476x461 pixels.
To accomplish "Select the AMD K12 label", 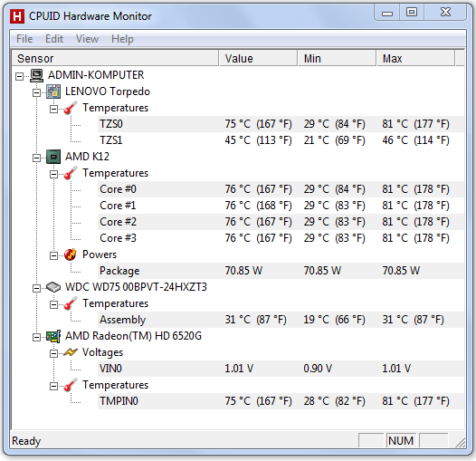I will [x=87, y=157].
